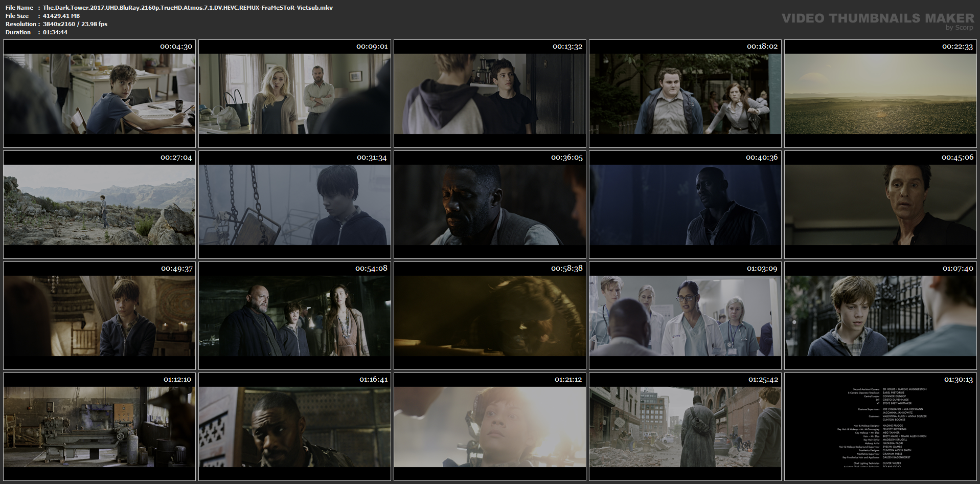Pick the thumbnail at 00:49:37
Viewport: 980px width, 484px height.
pos(99,316)
